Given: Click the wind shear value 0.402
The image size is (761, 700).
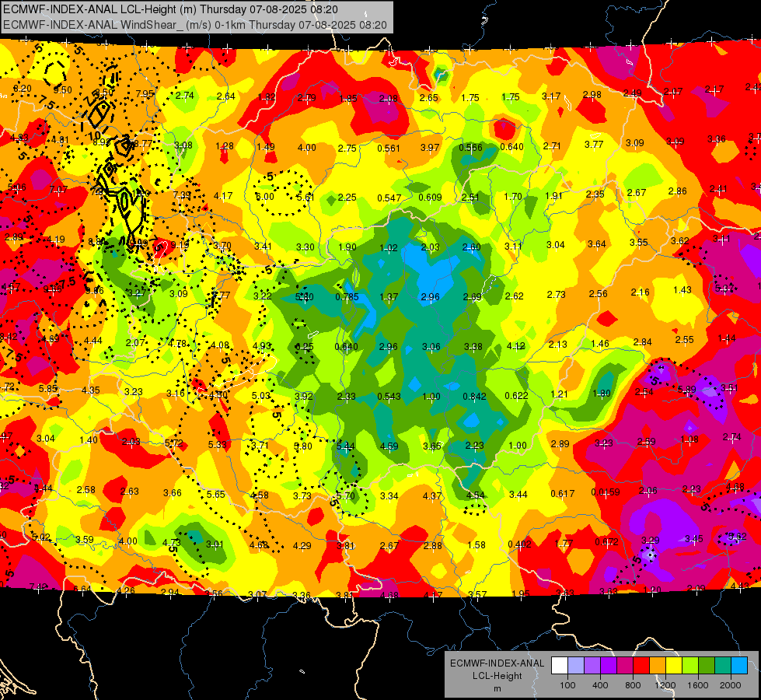Looking at the screenshot, I should [519, 544].
